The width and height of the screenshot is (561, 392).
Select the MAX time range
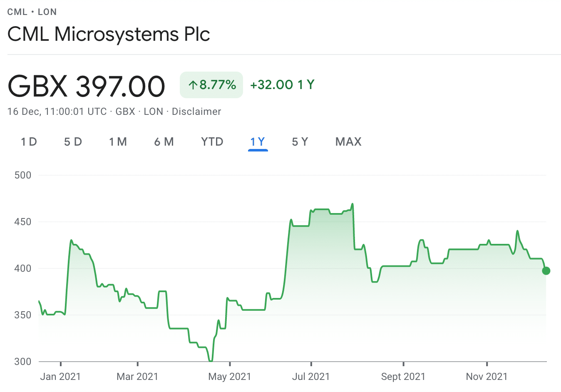348,142
